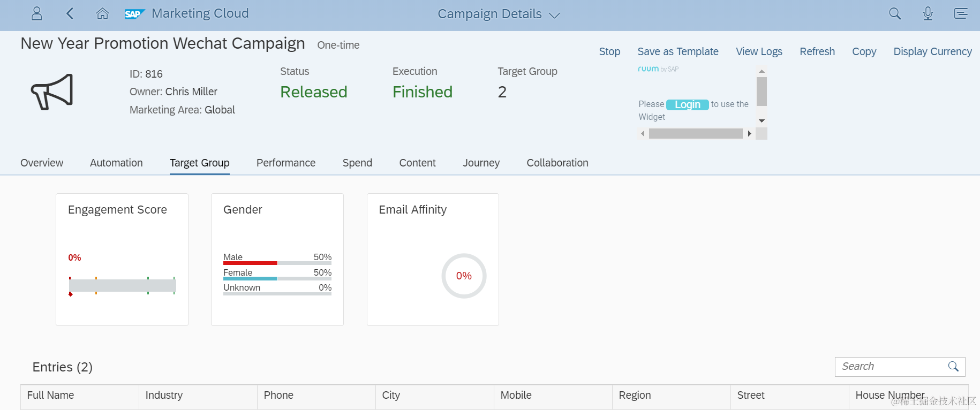The width and height of the screenshot is (980, 410).
Task: Open View Logs
Action: coord(759,51)
